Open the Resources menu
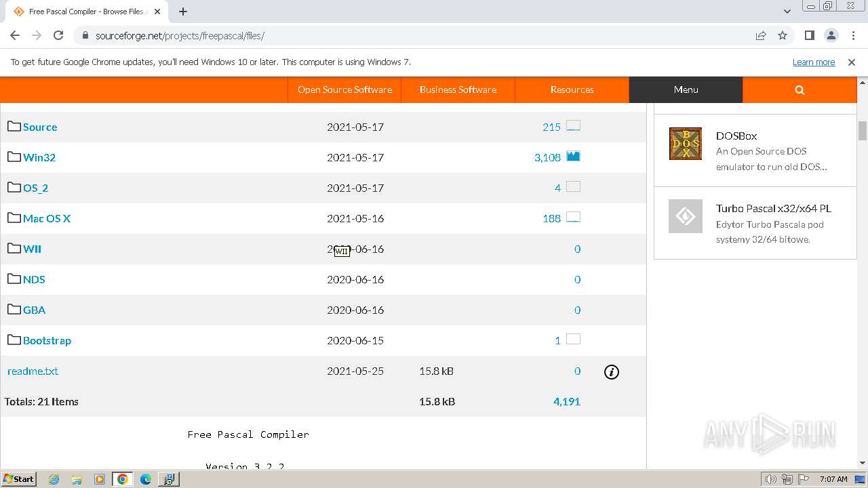Screen dimensions: 868x488 click(x=572, y=89)
